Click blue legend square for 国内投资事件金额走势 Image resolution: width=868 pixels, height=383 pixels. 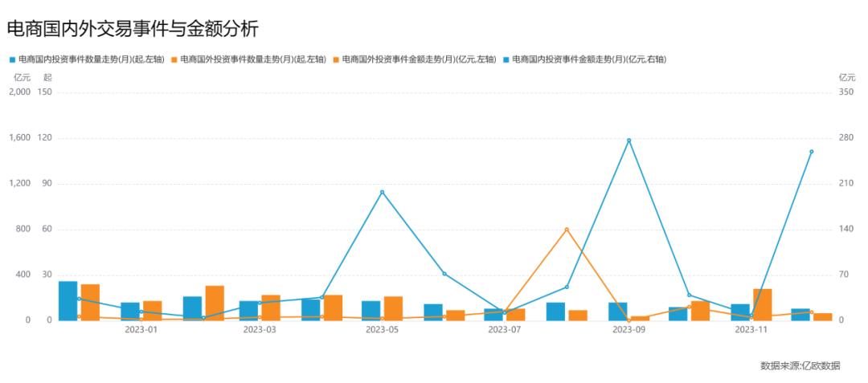pos(506,59)
